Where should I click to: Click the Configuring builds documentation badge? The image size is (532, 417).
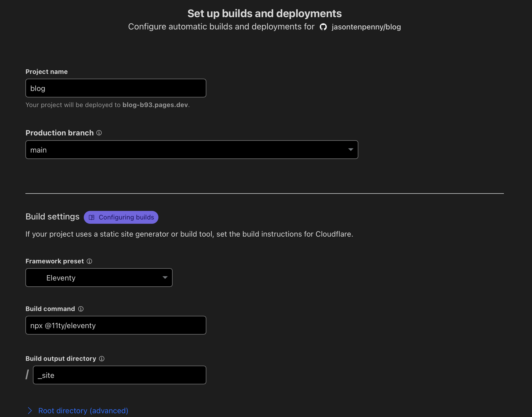click(x=121, y=217)
